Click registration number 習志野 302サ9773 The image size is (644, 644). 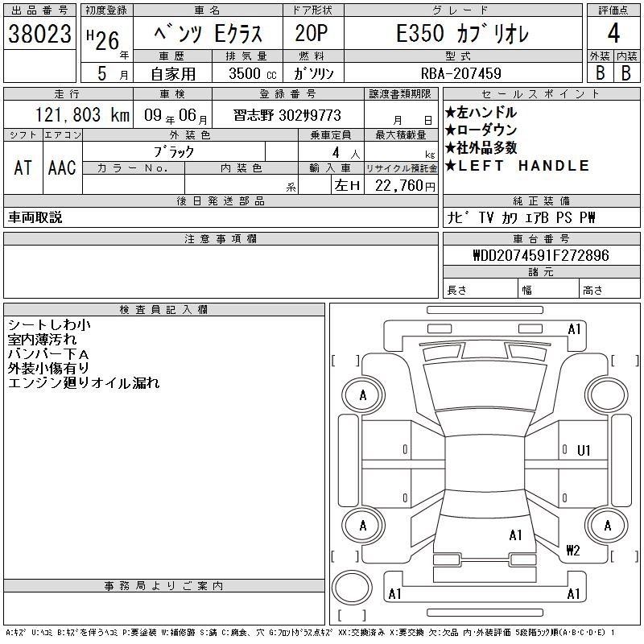289,115
